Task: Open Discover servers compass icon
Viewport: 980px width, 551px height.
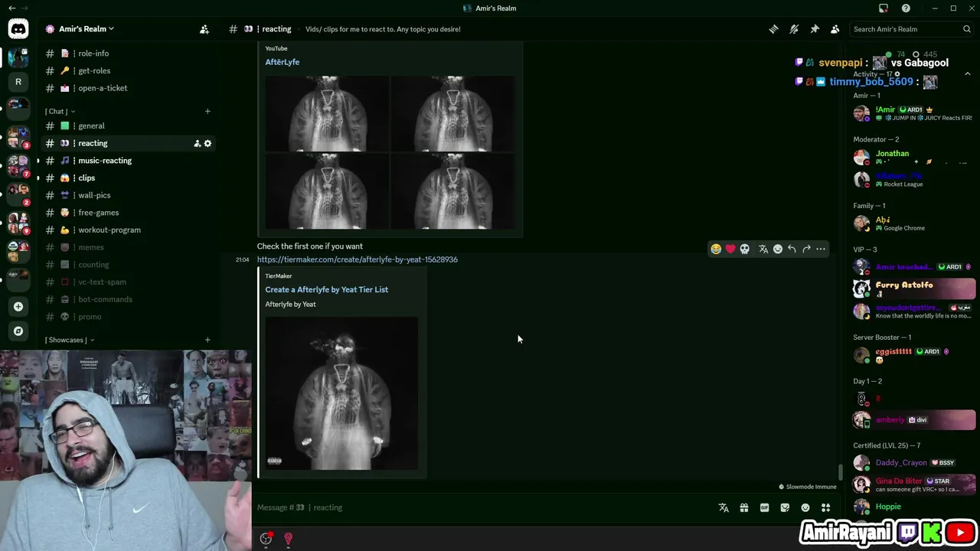Action: click(x=18, y=331)
